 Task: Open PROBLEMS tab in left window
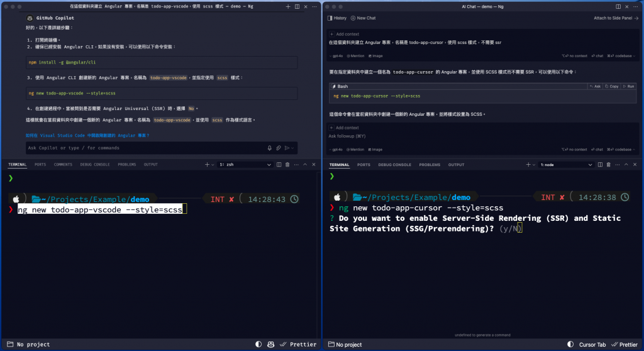[127, 164]
